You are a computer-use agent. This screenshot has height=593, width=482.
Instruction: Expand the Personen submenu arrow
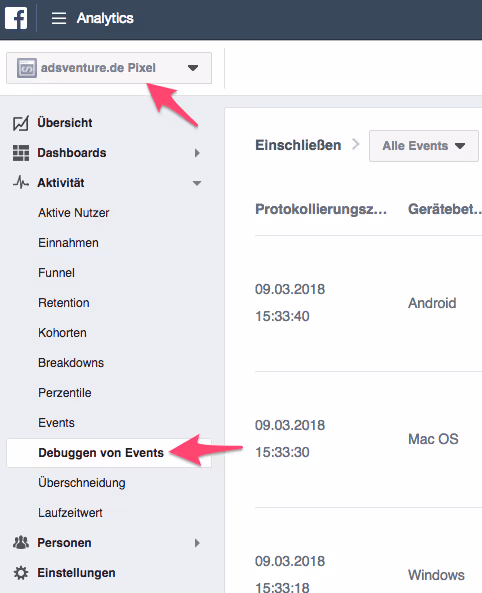[197, 543]
